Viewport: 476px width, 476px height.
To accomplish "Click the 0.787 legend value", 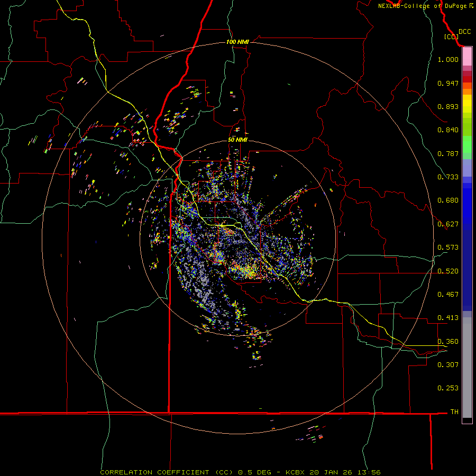I will click(x=448, y=153).
